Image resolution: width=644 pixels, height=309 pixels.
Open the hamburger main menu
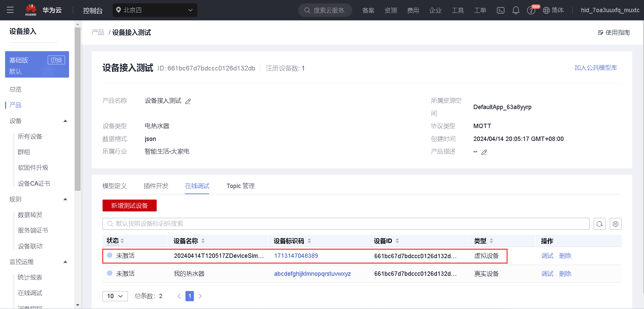10,10
